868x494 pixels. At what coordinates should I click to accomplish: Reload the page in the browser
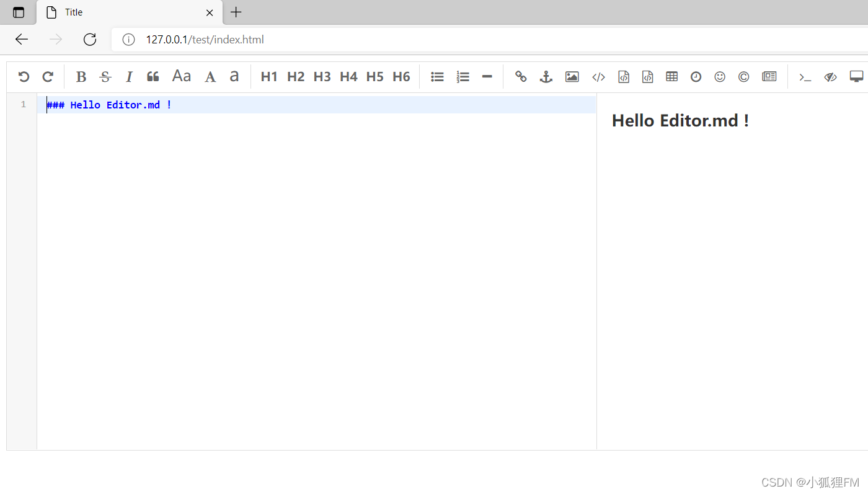[90, 40]
